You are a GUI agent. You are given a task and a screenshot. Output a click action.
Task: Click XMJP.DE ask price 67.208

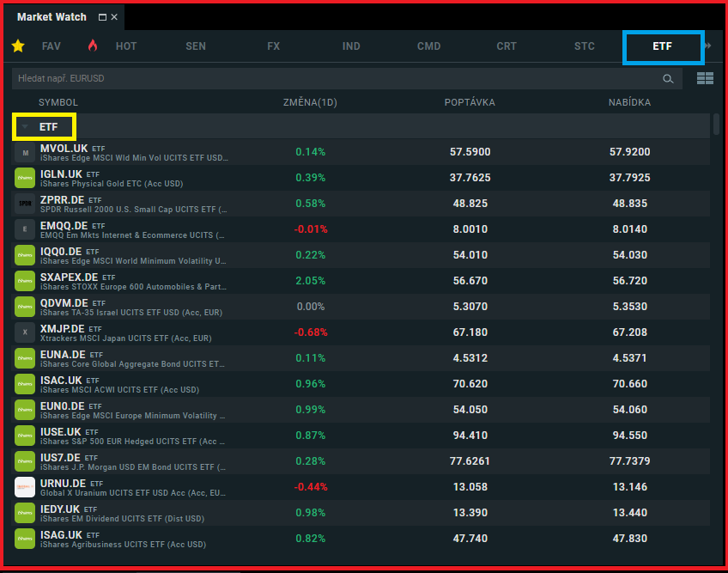point(629,332)
